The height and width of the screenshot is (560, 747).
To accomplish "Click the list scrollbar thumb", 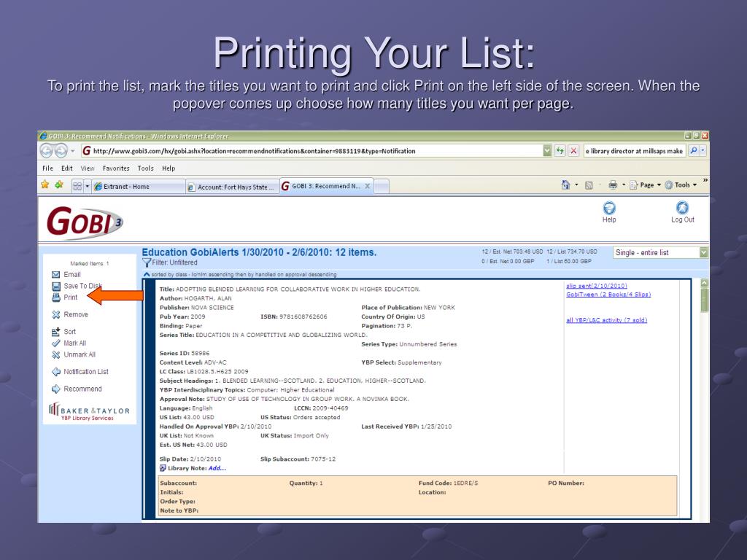I will [x=704, y=300].
